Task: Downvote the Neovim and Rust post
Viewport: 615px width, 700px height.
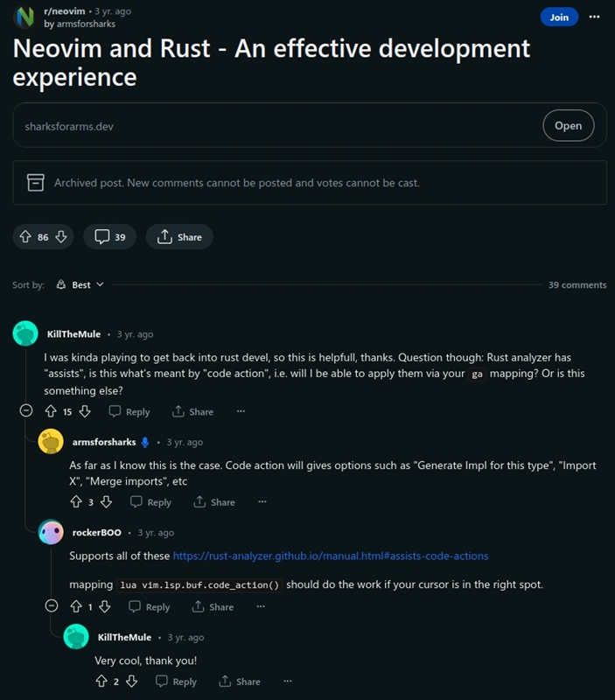Action: point(60,236)
